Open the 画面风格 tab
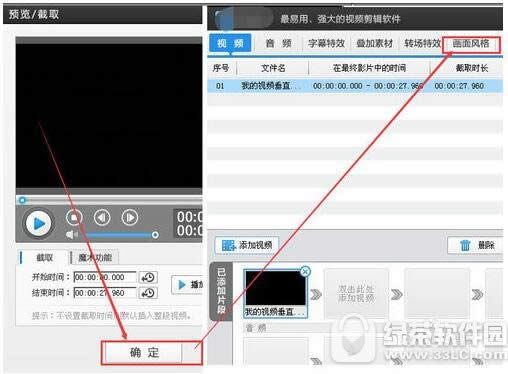Screen dimensions: 508x374 (x=471, y=43)
